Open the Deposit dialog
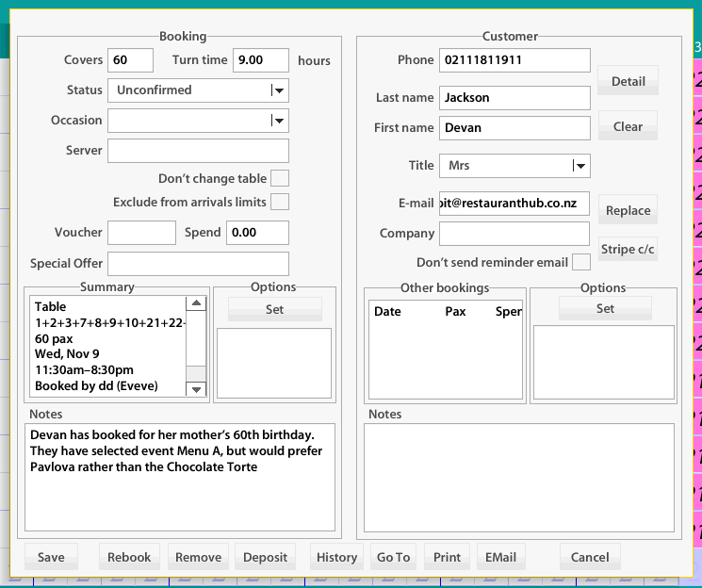 pos(265,557)
